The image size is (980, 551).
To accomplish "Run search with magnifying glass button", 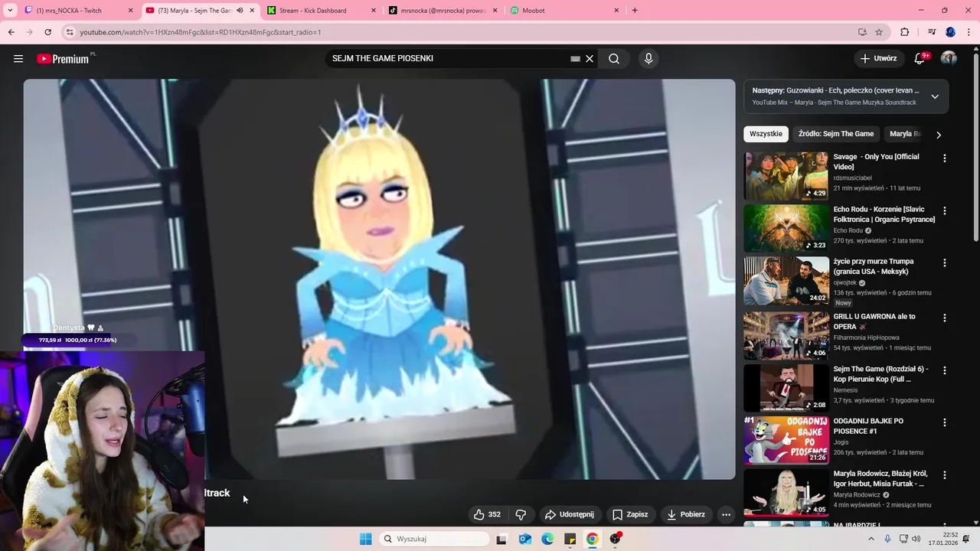I will [x=614, y=59].
